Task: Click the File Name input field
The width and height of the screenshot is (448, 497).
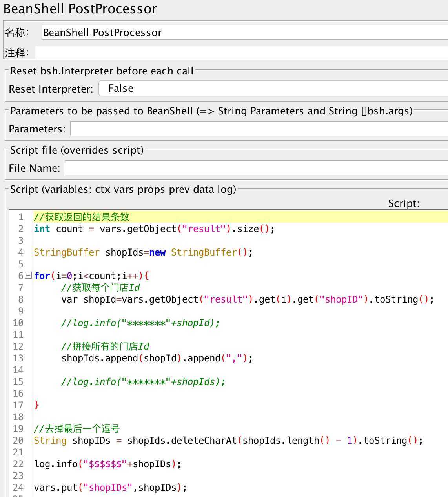Action: click(x=256, y=168)
